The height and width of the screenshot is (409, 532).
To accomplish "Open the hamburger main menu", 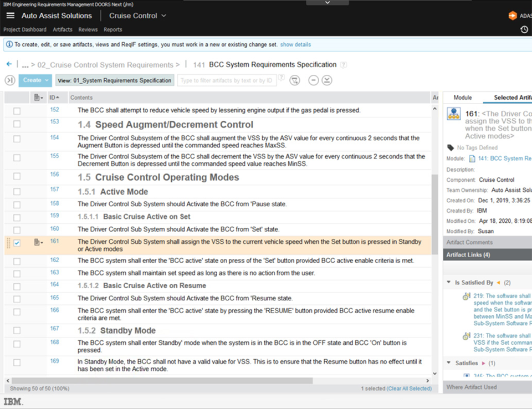I will pos(11,16).
